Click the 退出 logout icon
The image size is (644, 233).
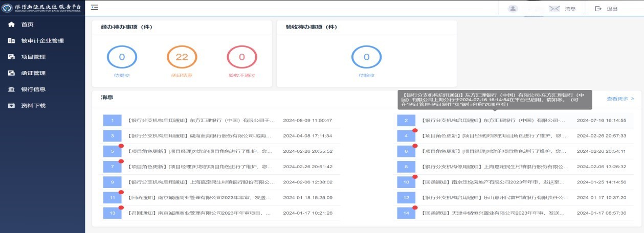(598, 9)
